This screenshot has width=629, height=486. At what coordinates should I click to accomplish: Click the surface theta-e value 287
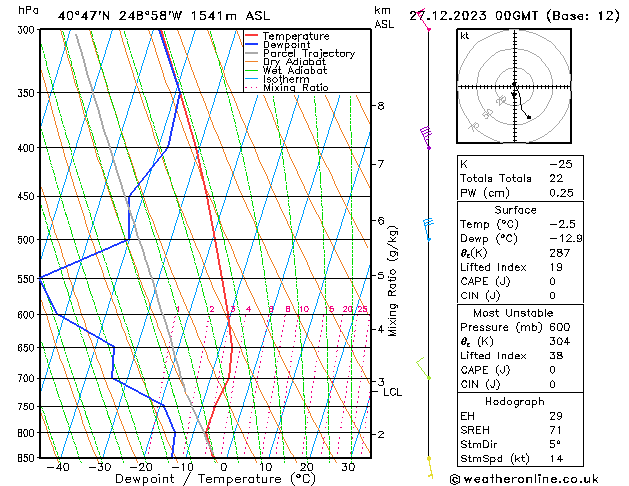[x=560, y=253]
